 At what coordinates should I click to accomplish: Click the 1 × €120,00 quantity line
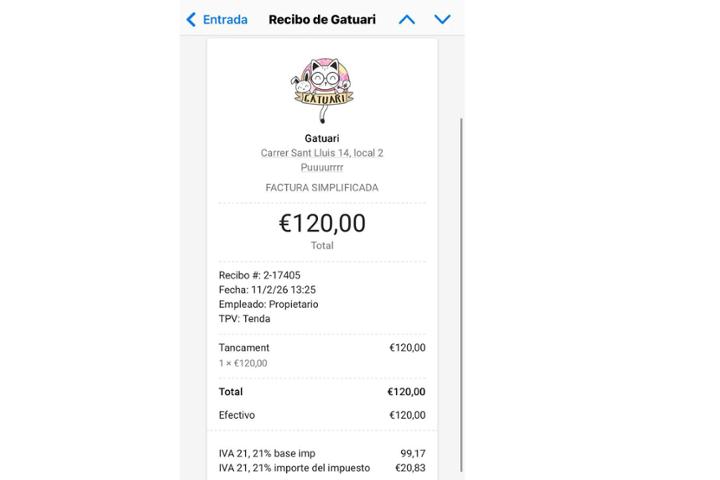pyautogui.click(x=243, y=363)
